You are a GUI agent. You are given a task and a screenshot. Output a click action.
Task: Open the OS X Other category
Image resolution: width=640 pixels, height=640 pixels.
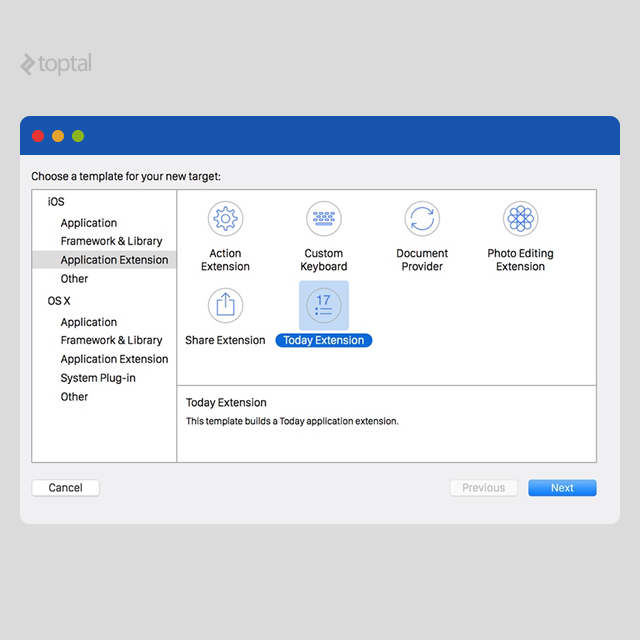[x=74, y=397]
